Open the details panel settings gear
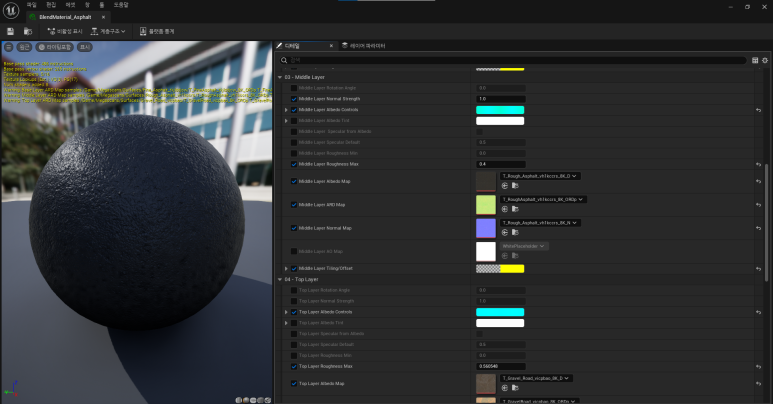This screenshot has height=404, width=773. [765, 60]
